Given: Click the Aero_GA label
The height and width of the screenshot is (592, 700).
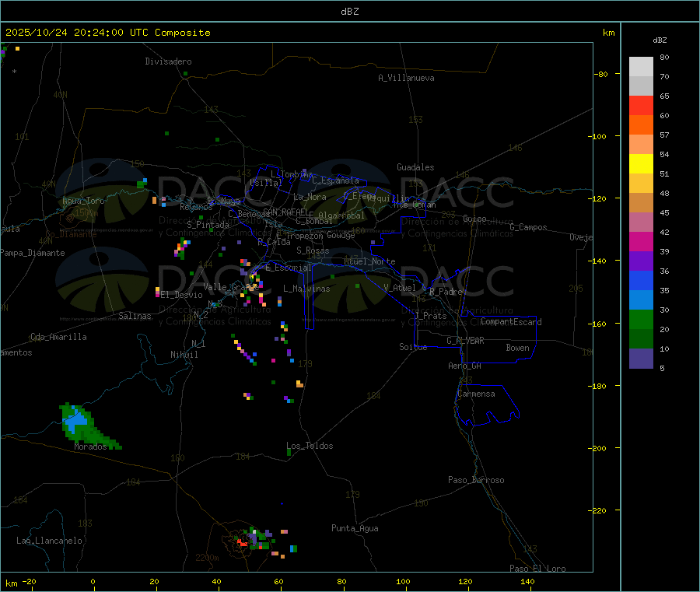Looking at the screenshot, I should click(x=465, y=366).
